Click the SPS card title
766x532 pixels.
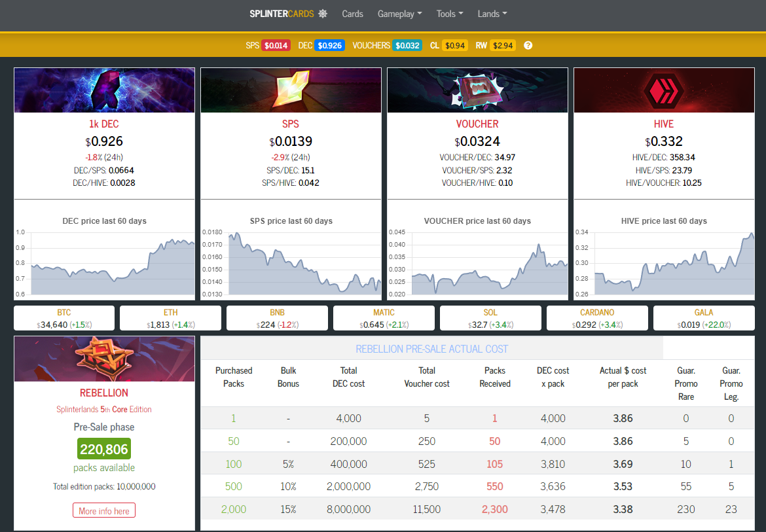tap(291, 124)
